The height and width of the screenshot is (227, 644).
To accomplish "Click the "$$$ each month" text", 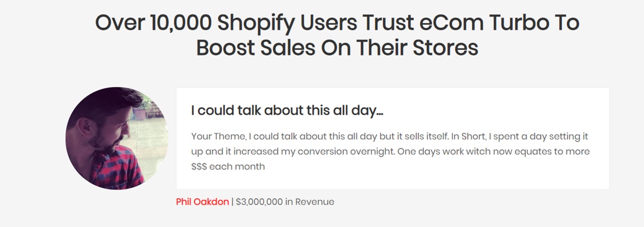I will (228, 166).
